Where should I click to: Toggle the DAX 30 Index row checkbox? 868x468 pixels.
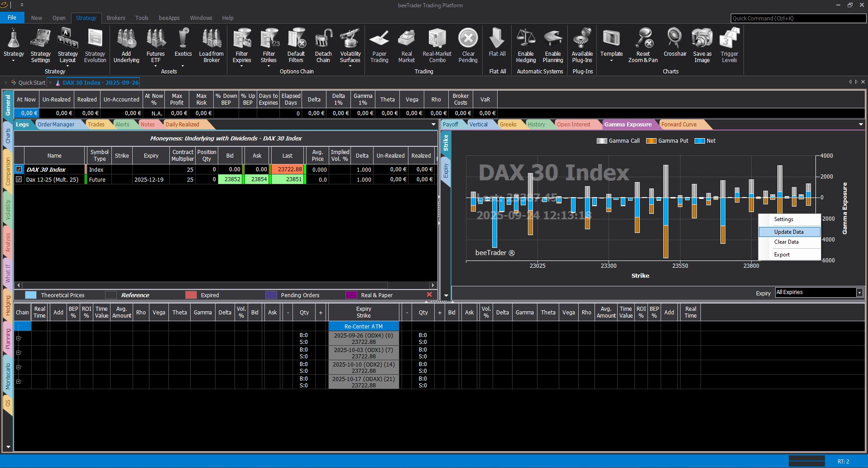click(19, 169)
